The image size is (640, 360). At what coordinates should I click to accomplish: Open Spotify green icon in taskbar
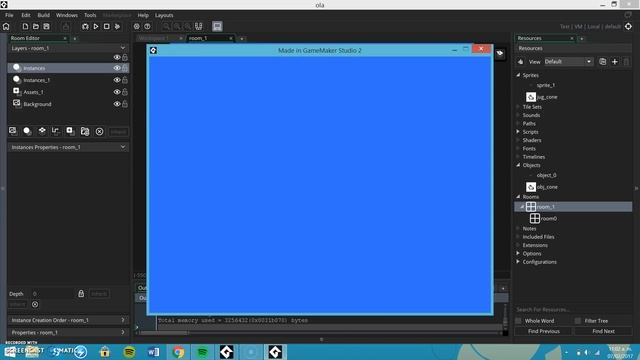click(x=202, y=352)
